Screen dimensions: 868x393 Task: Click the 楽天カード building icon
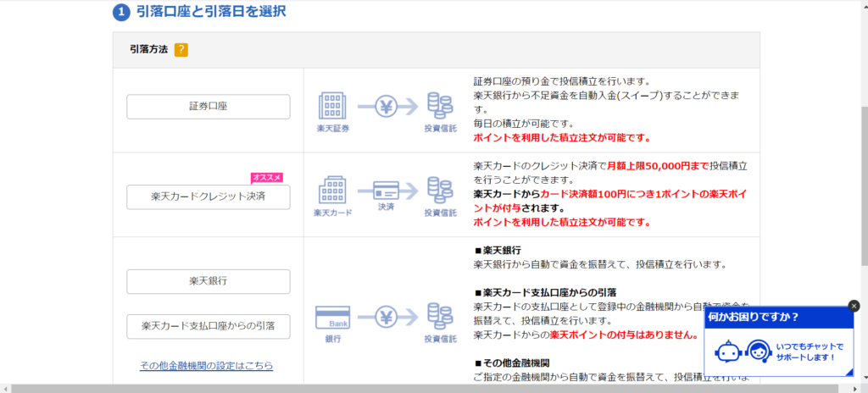point(332,191)
